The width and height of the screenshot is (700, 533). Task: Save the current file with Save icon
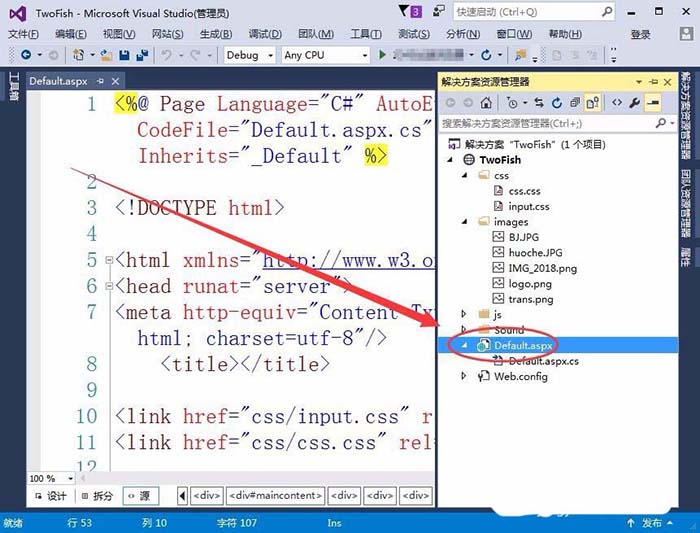[x=124, y=55]
